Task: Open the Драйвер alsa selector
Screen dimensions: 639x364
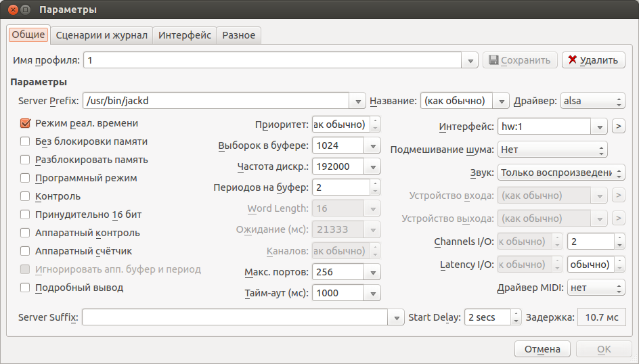Action: tap(592, 101)
